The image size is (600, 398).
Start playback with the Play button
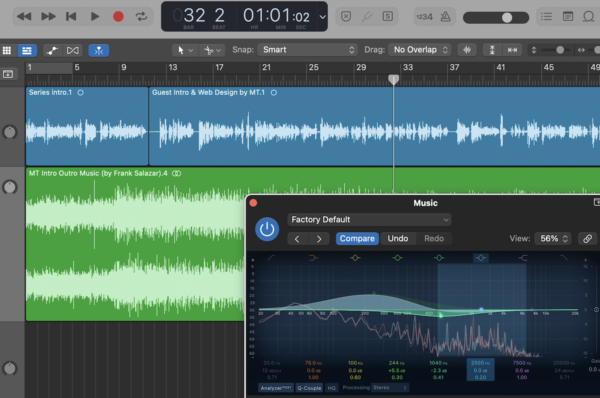[x=95, y=16]
